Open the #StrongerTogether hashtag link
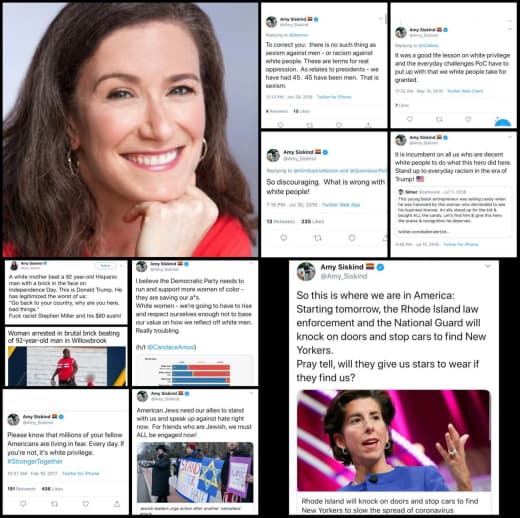520x518 pixels. 35,461
